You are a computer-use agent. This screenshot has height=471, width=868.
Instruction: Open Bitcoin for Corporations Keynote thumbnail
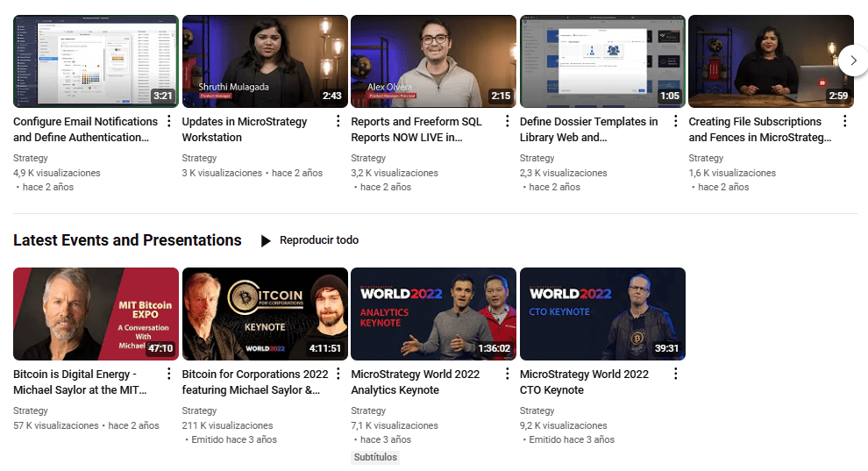pos(265,314)
